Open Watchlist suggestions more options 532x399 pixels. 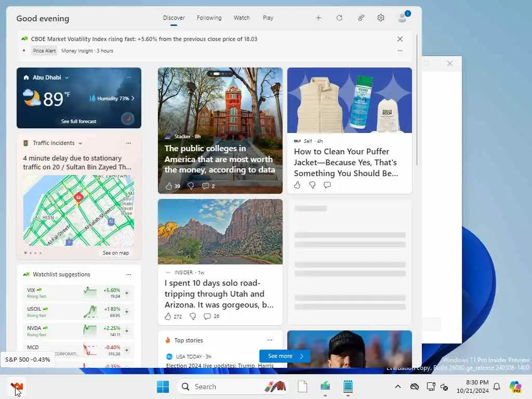[128, 274]
